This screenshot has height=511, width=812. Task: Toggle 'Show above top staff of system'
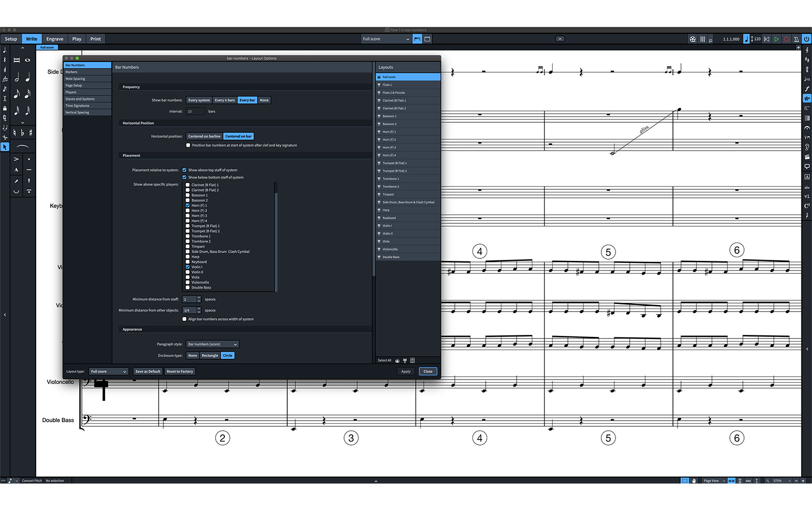[184, 170]
